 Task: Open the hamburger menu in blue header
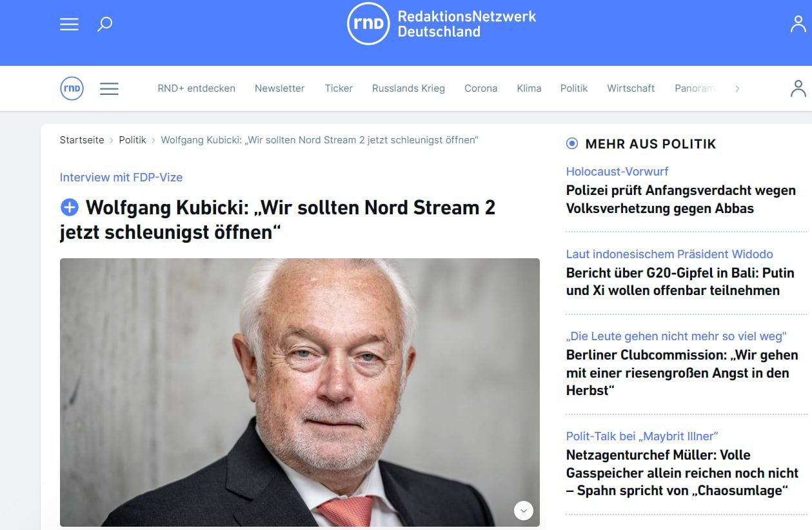[x=69, y=24]
